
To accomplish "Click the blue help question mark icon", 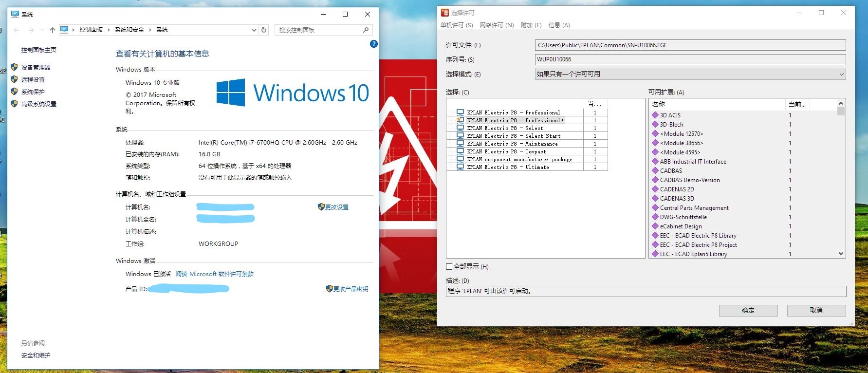I will pyautogui.click(x=373, y=44).
